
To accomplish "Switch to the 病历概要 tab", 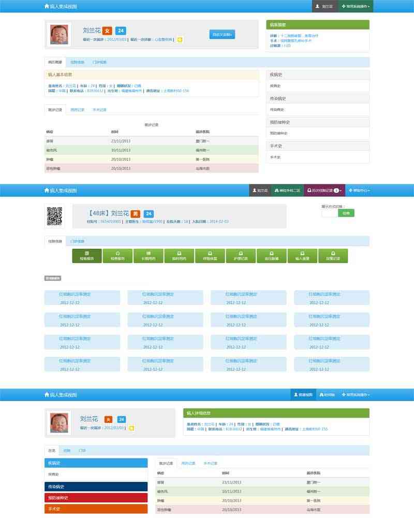I will 55,62.
